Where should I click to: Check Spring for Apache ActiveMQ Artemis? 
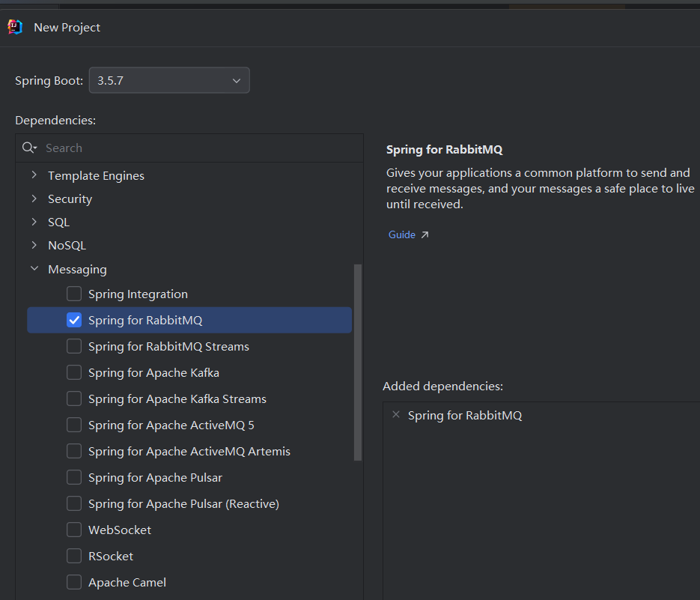(74, 451)
